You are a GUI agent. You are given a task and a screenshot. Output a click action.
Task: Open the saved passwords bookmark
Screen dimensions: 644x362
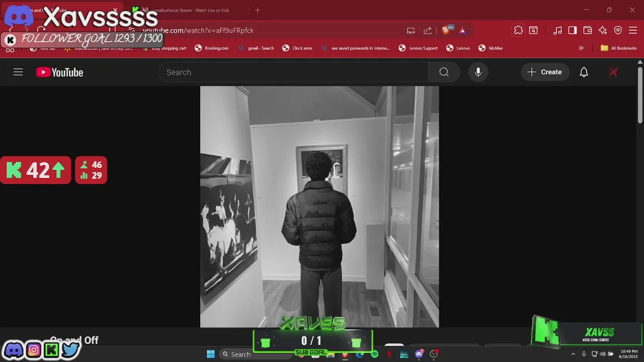[355, 48]
